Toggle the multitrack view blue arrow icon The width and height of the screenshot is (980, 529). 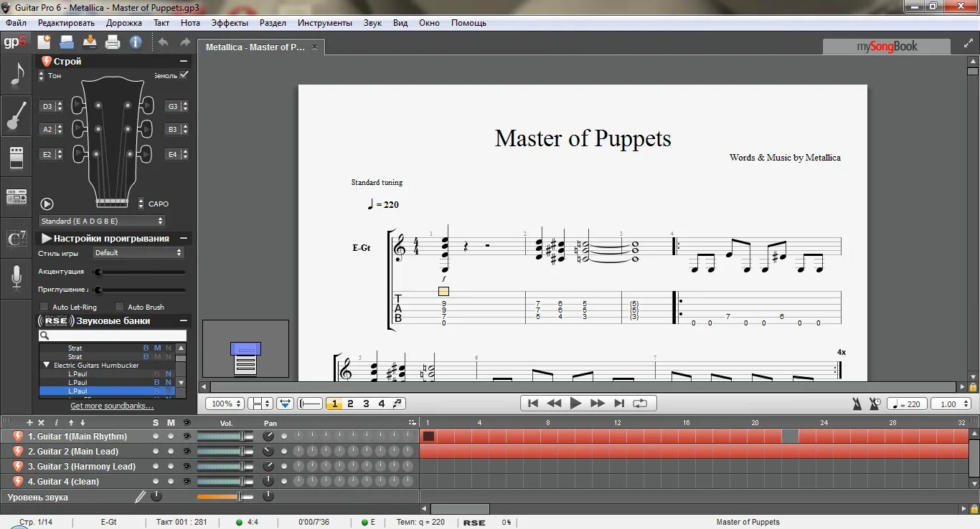286,404
